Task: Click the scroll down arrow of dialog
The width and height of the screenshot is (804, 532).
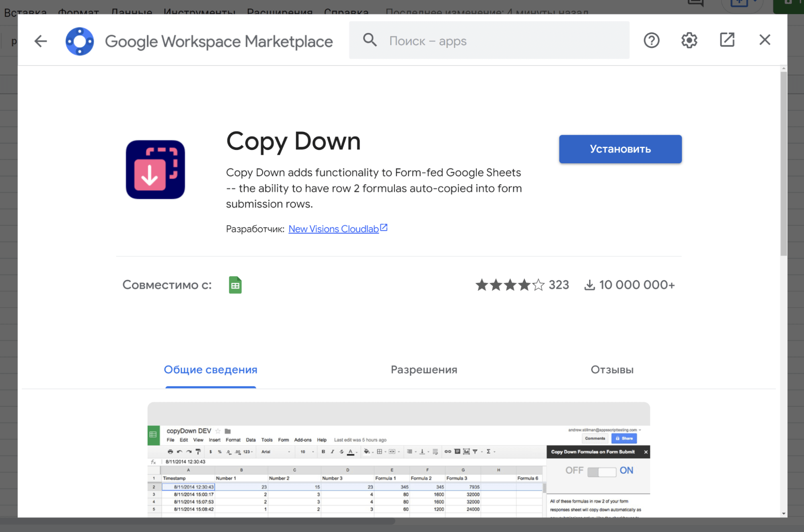Action: coord(783,514)
